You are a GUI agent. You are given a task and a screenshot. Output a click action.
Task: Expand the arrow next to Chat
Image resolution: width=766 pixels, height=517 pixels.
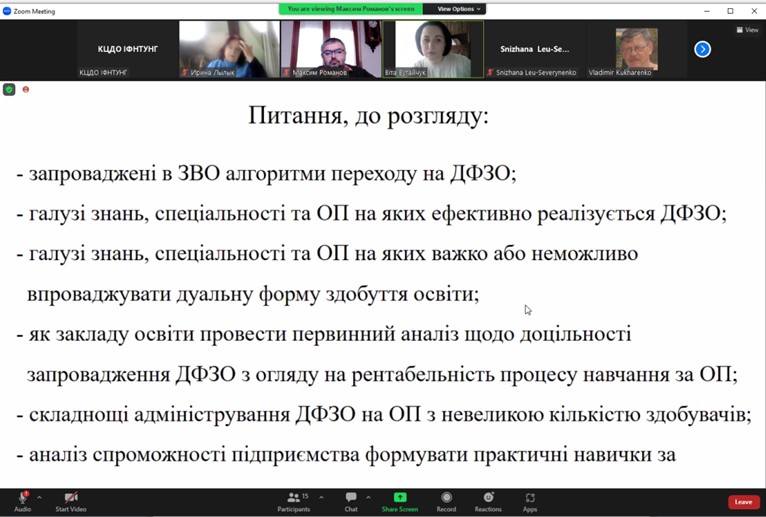point(368,497)
